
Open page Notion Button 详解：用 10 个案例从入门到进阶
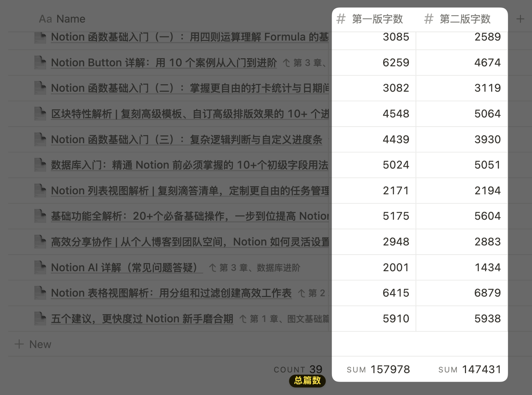[x=164, y=63]
